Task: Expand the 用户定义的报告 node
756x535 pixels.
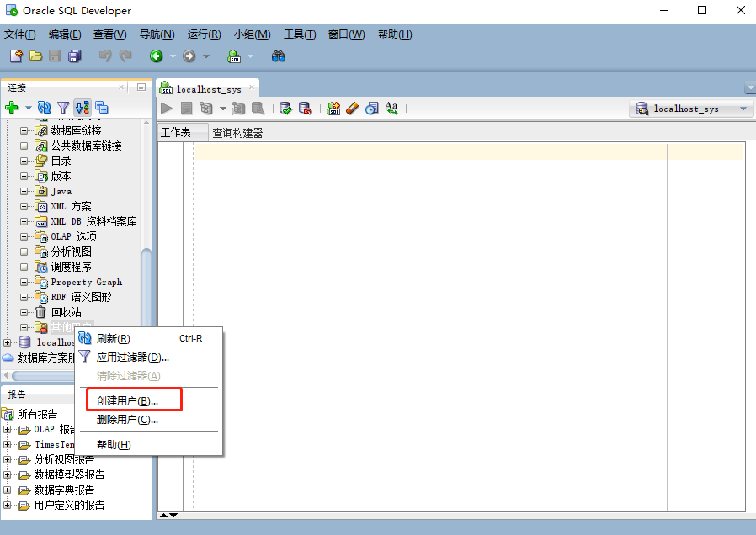Action: pyautogui.click(x=8, y=506)
